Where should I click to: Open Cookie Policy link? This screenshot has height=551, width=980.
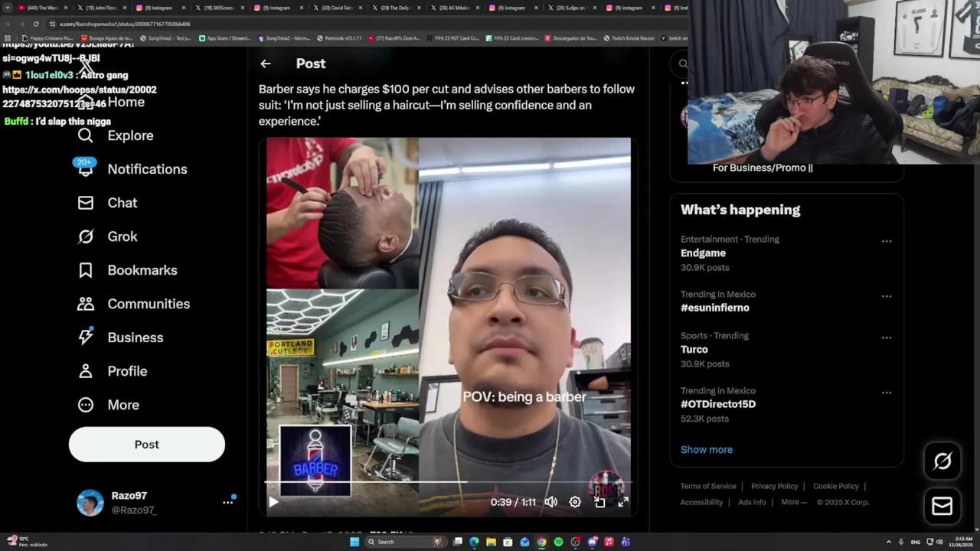coord(836,486)
